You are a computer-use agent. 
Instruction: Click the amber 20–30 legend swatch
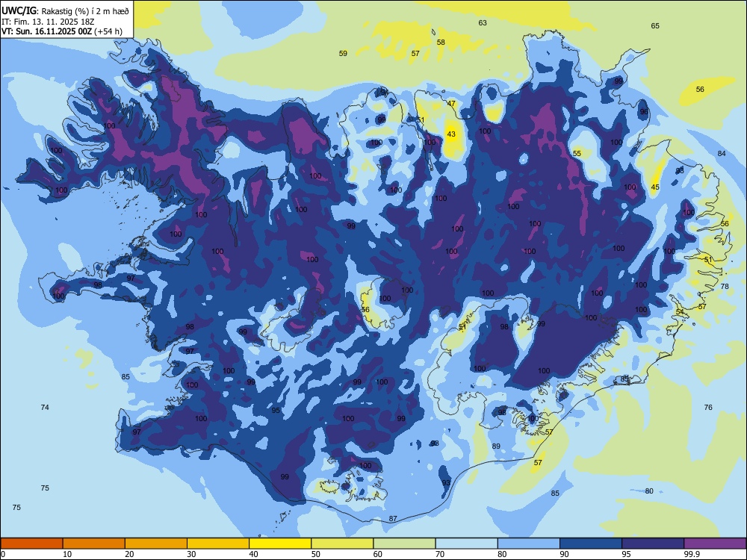[156, 544]
